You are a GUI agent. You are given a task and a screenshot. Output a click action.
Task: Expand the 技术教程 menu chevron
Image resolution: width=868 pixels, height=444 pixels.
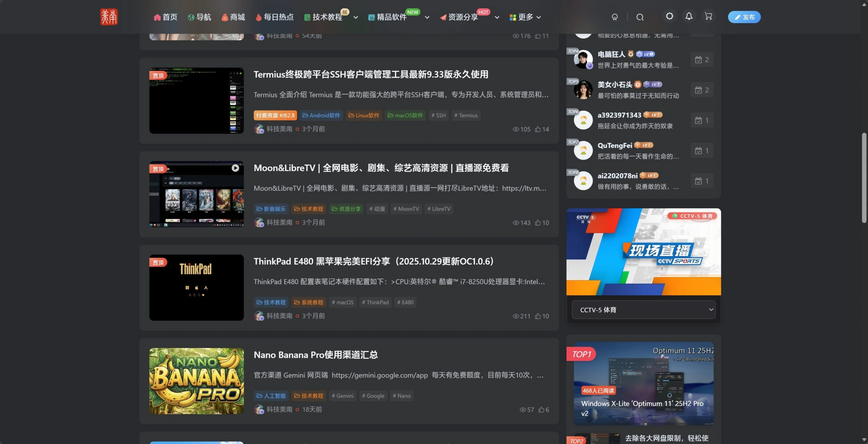coord(355,17)
